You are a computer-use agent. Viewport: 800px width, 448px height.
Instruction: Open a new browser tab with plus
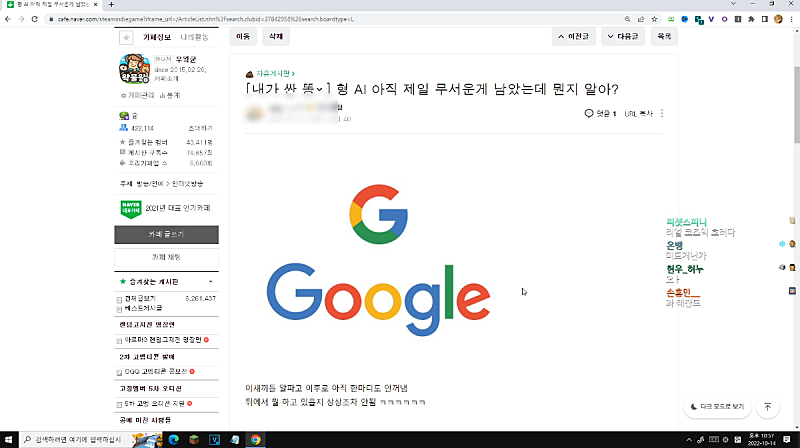pos(111,5)
